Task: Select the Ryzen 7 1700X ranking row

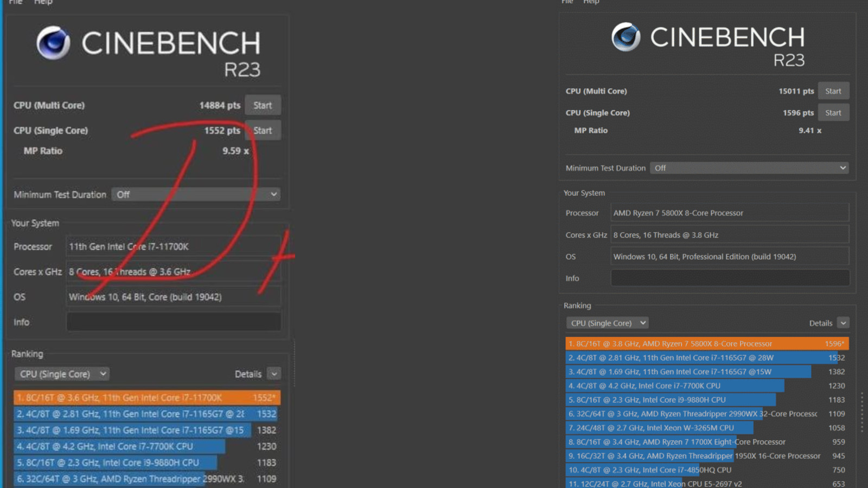Action: click(707, 442)
